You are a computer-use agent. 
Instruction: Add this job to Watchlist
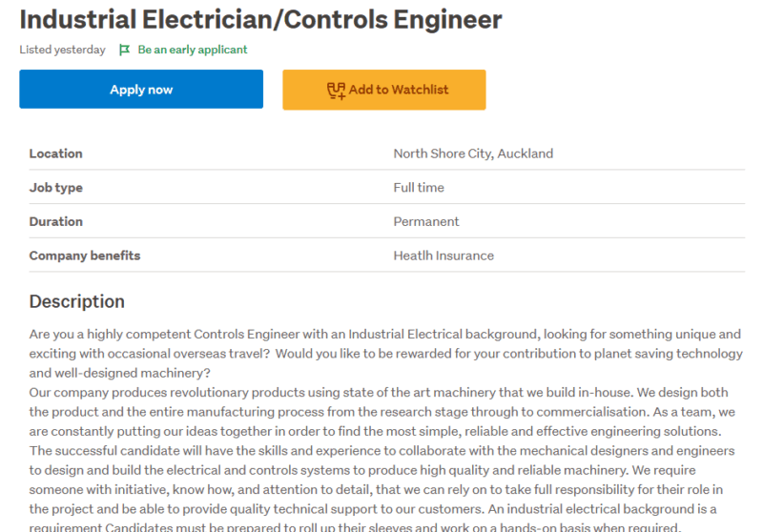tap(384, 90)
